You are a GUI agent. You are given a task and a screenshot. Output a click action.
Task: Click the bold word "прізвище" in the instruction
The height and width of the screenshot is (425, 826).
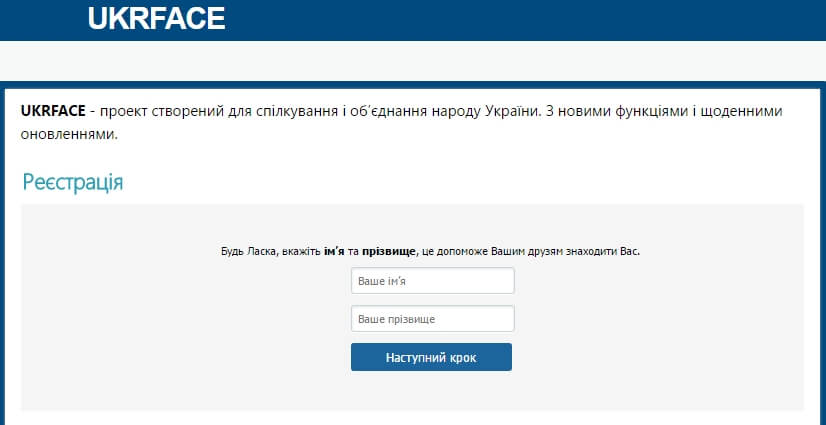[x=389, y=251]
